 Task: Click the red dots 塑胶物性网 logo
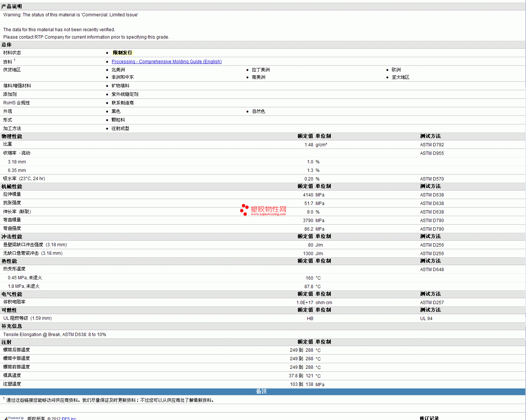pos(244,209)
